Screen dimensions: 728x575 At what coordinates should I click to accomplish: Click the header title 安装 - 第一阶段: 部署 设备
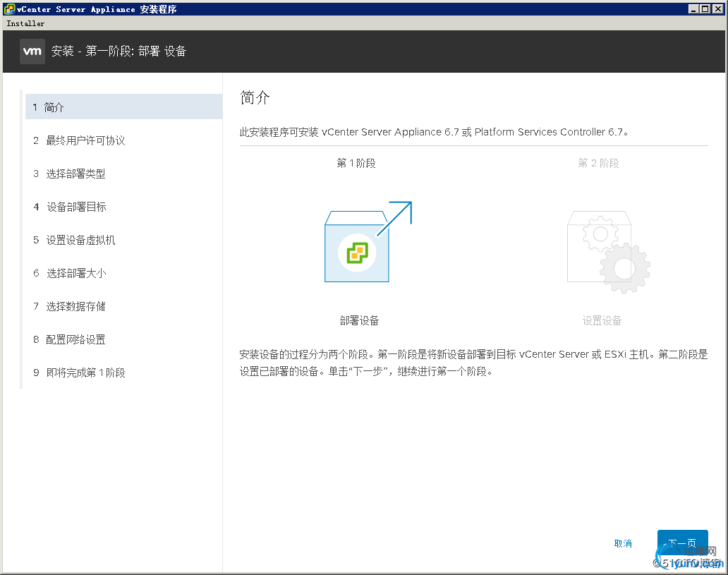click(119, 51)
